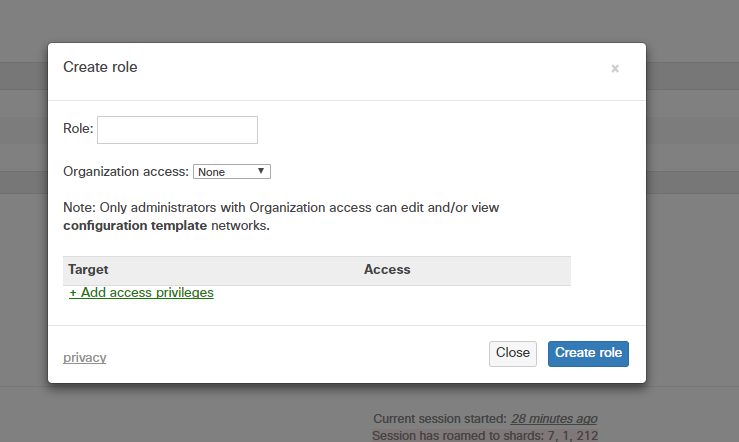Click the Access column header
Viewport: 739px width, 442px height.
click(x=387, y=270)
